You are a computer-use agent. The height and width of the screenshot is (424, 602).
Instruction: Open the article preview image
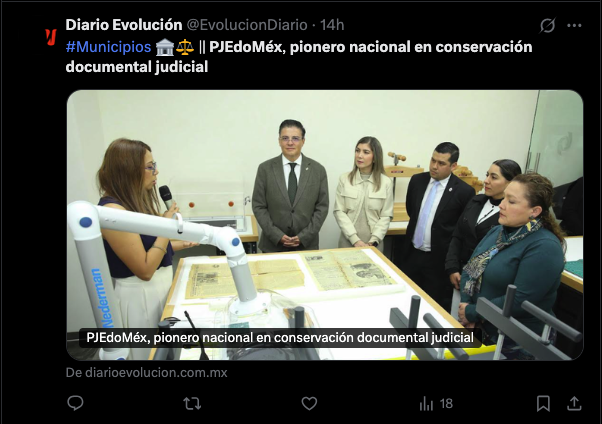(x=325, y=225)
